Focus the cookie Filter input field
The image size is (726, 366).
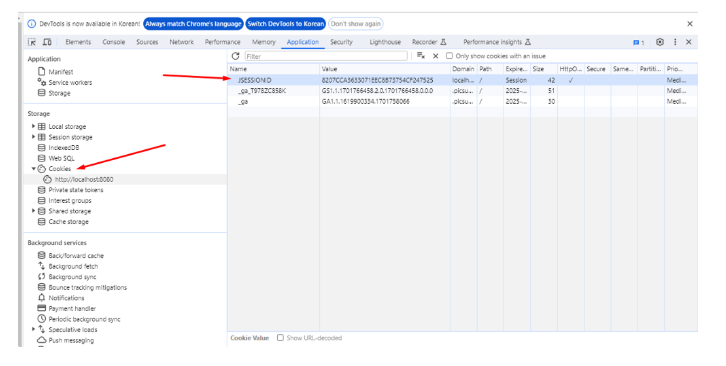326,56
